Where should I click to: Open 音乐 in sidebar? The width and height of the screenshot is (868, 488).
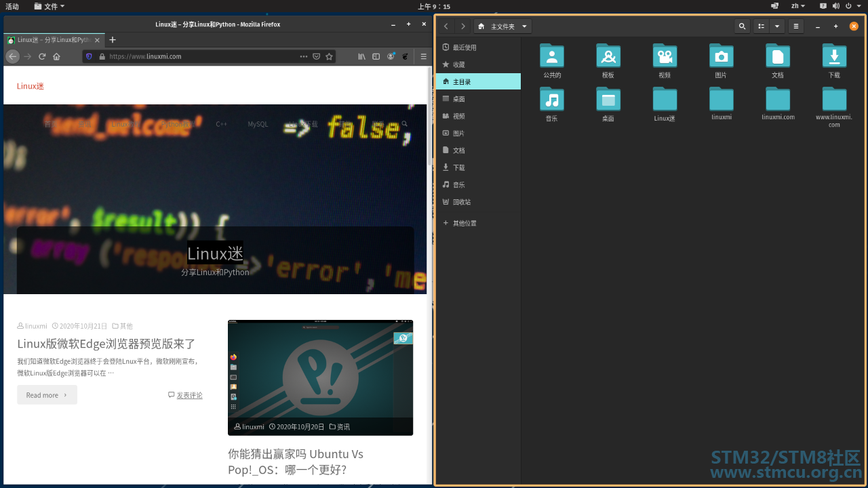[x=478, y=184]
